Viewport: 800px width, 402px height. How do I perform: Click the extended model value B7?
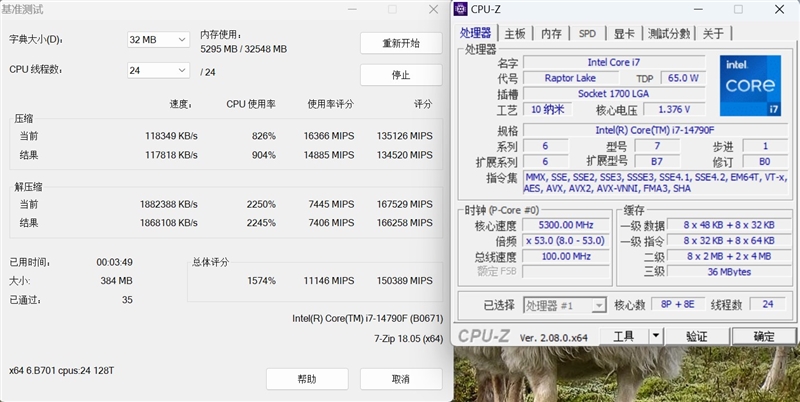657,162
